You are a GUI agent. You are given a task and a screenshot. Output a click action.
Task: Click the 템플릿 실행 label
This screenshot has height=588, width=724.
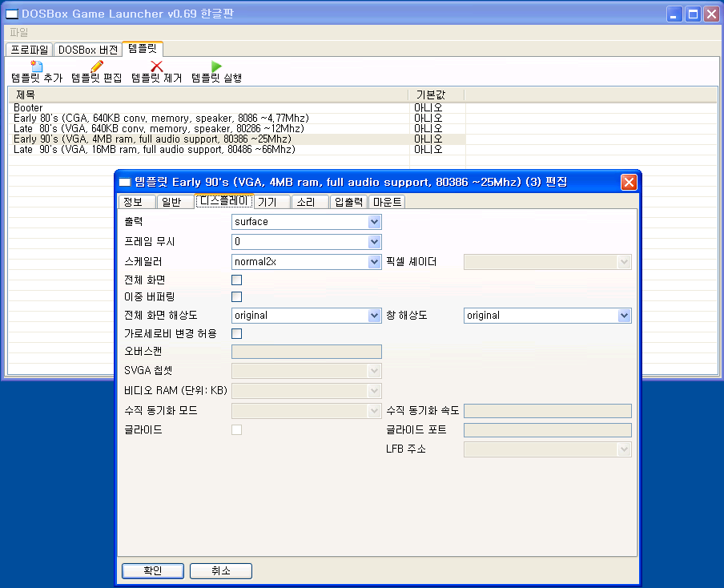tap(216, 78)
